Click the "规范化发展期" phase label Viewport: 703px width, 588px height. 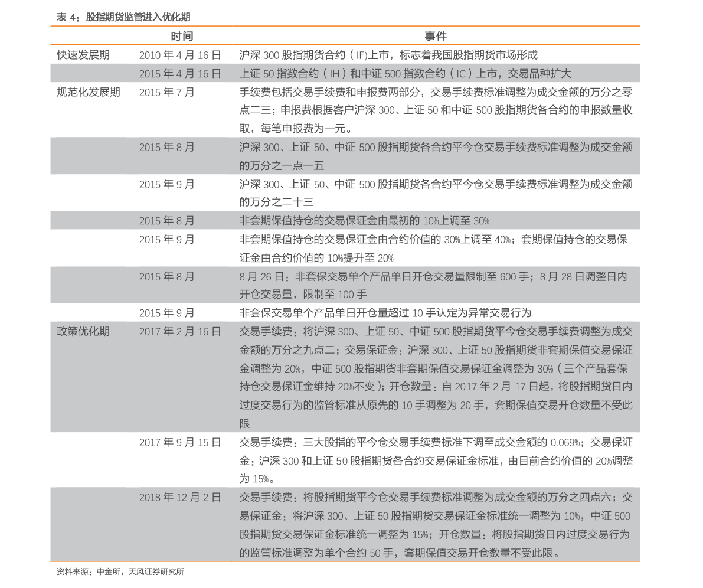(x=89, y=93)
